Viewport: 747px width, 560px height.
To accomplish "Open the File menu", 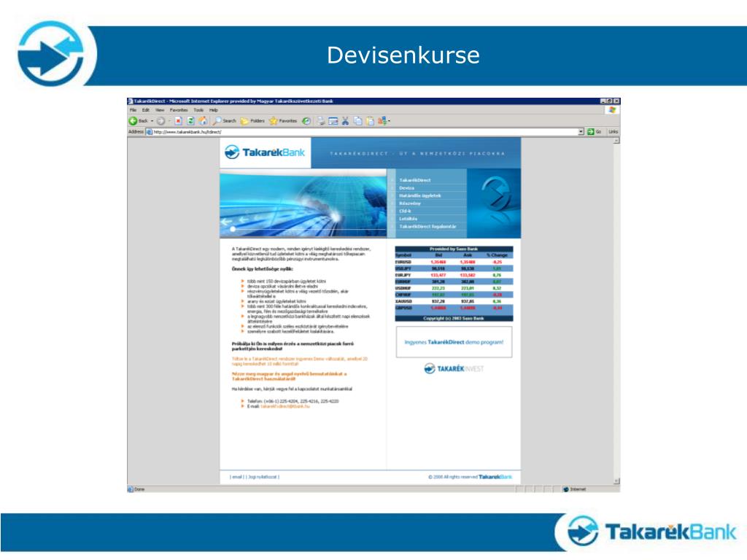I will 133,110.
